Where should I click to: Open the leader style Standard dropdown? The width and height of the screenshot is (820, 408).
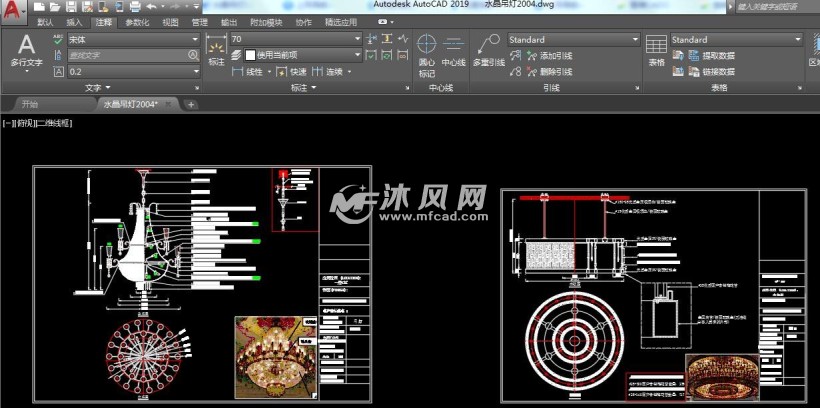tap(574, 39)
